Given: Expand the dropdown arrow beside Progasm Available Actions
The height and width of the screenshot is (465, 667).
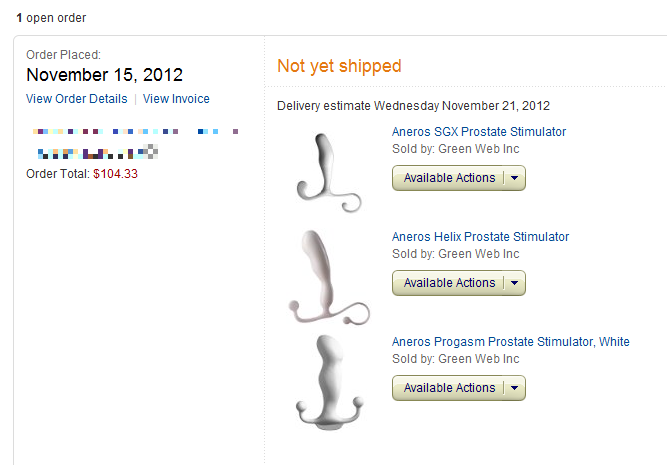Looking at the screenshot, I should coord(515,388).
